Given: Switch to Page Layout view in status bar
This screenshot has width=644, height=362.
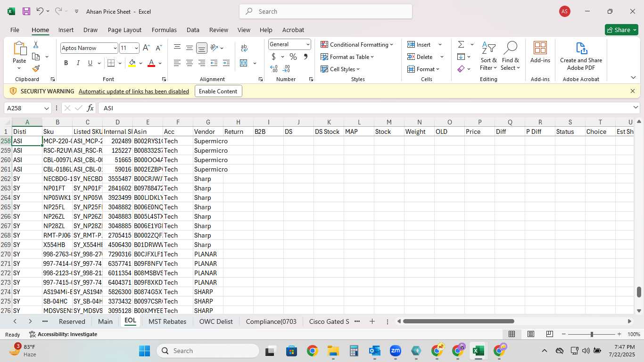Looking at the screenshot, I should click(x=530, y=334).
